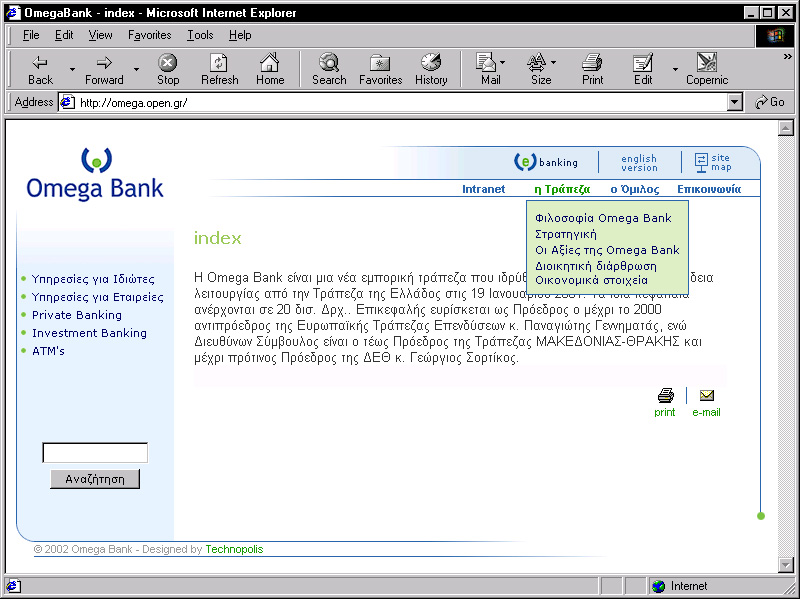The image size is (800, 600).
Task: Click the Forward toolbar arrow
Action: [104, 69]
